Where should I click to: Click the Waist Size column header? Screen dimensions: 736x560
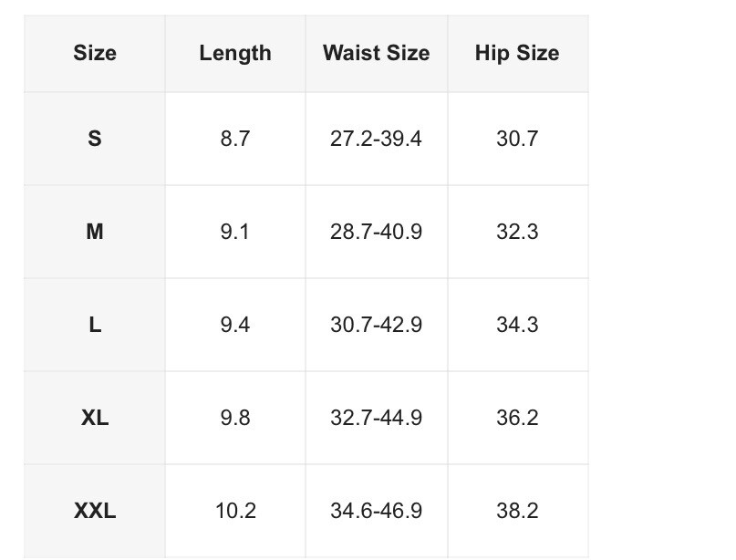tap(377, 53)
